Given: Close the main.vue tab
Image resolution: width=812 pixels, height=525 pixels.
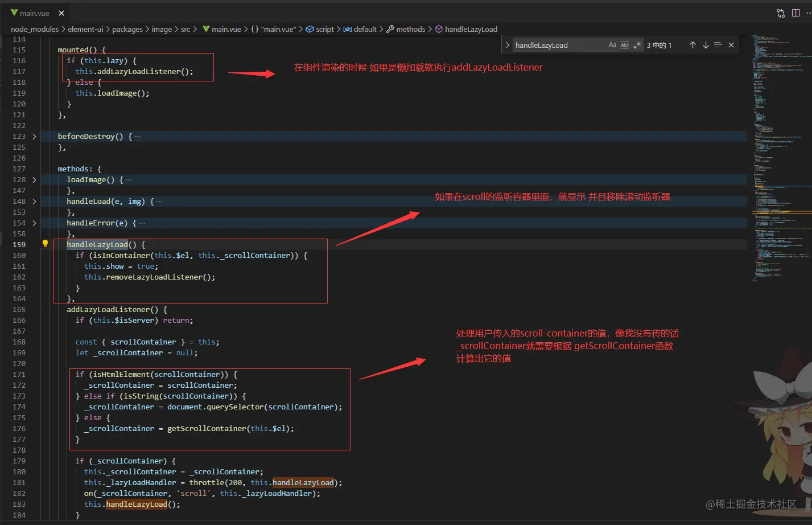Looking at the screenshot, I should click(x=61, y=13).
